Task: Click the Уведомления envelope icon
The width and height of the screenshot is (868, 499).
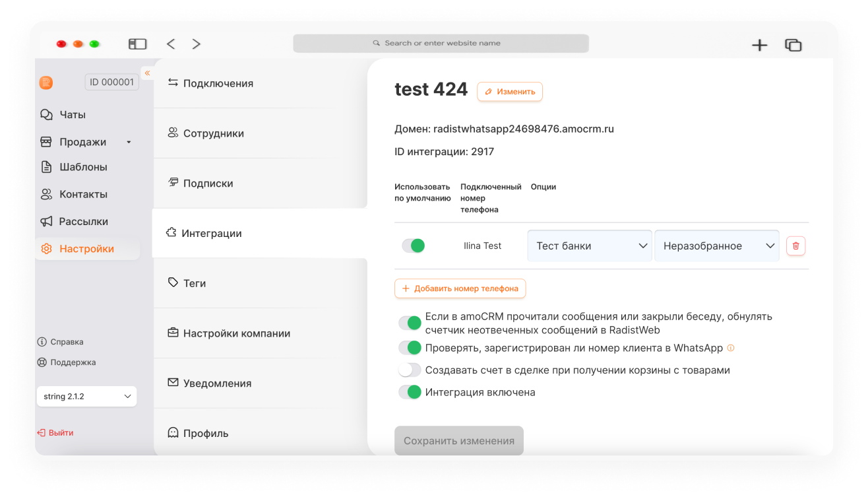Action: pos(173,382)
